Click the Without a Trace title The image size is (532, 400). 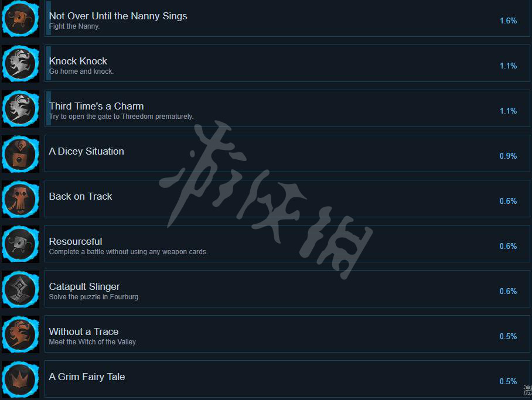pyautogui.click(x=84, y=331)
